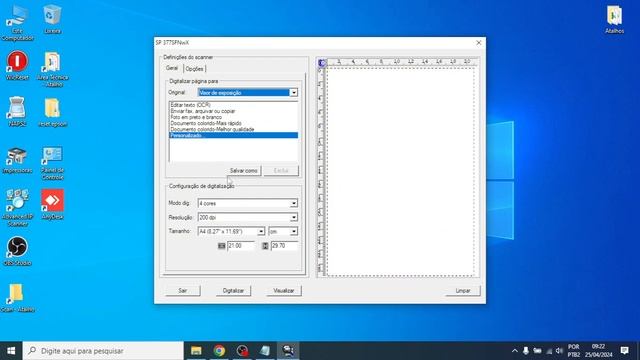Select Foto em preto e branco
This screenshot has height=360, width=640.
click(x=196, y=117)
